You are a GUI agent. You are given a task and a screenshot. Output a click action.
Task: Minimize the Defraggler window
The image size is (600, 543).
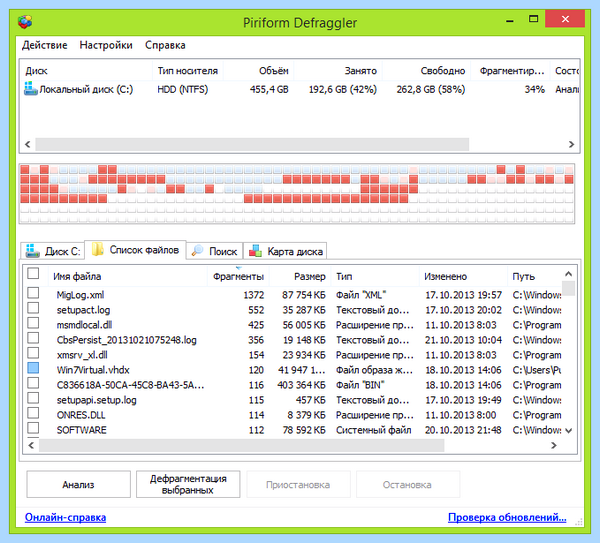tap(509, 20)
